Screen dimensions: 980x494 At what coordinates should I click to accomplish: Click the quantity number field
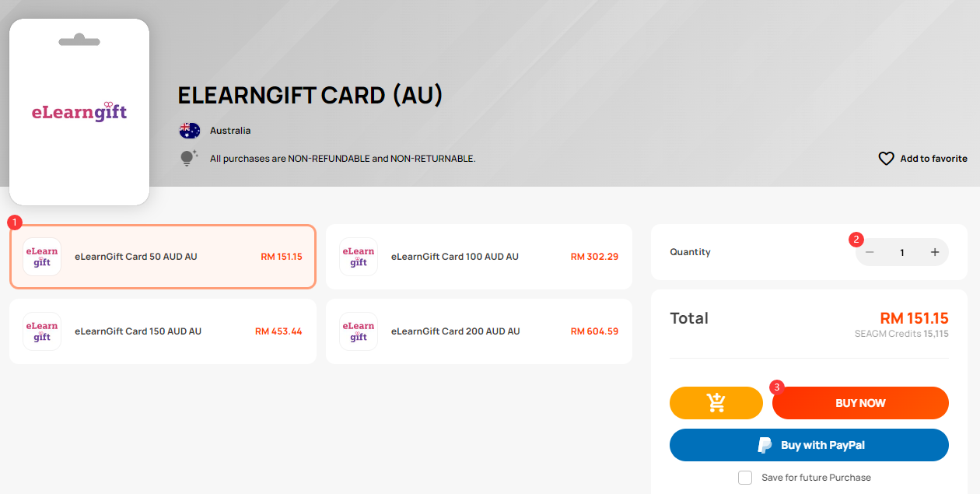902,252
